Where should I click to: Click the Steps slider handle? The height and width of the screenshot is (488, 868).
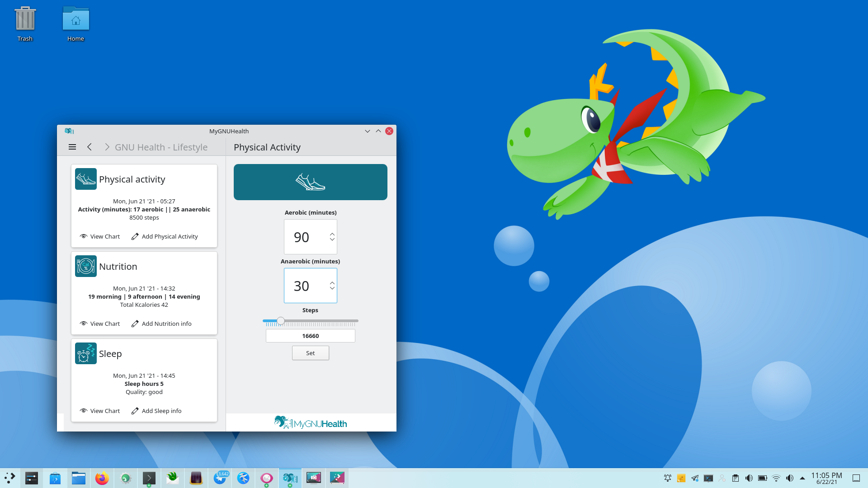[x=281, y=321]
